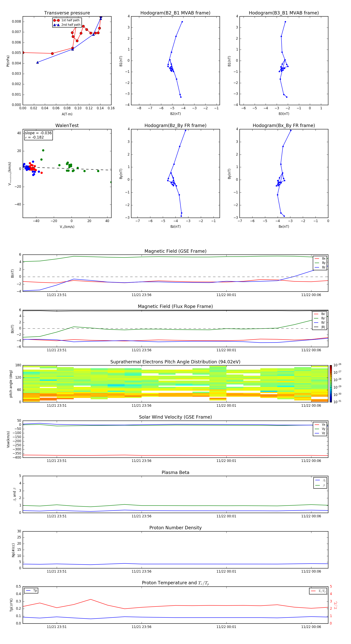
Task: Click the '10^-26' colorbar label
Action: click(x=337, y=365)
